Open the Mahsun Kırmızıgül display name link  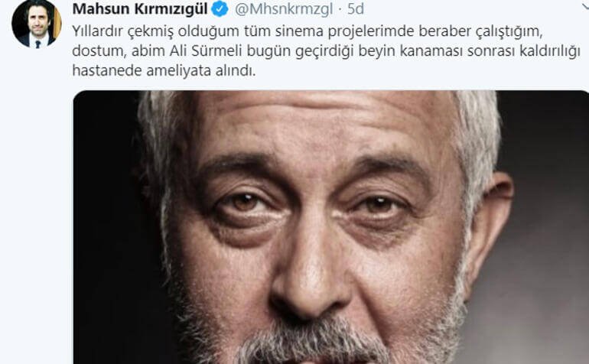(x=140, y=9)
